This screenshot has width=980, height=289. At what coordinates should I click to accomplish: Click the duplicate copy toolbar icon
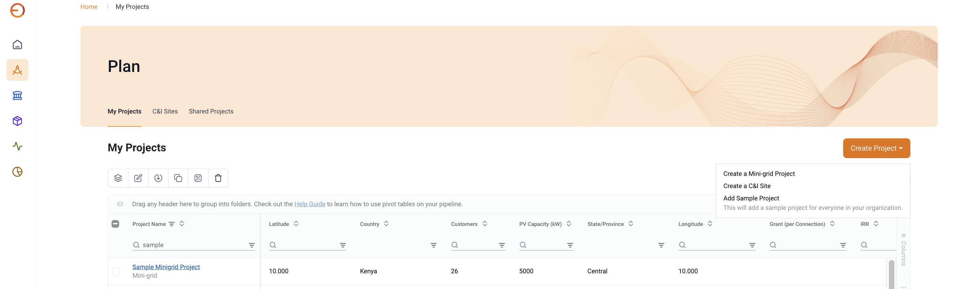coord(178,178)
